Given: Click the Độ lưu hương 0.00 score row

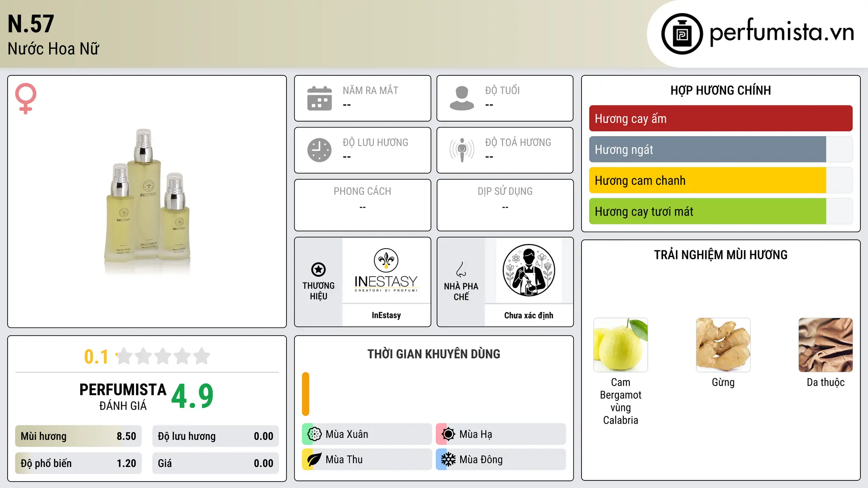Looking at the screenshot, I should point(215,436).
